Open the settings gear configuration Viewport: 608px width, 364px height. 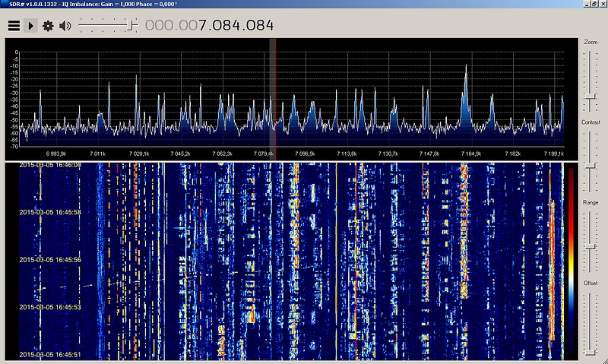(48, 26)
